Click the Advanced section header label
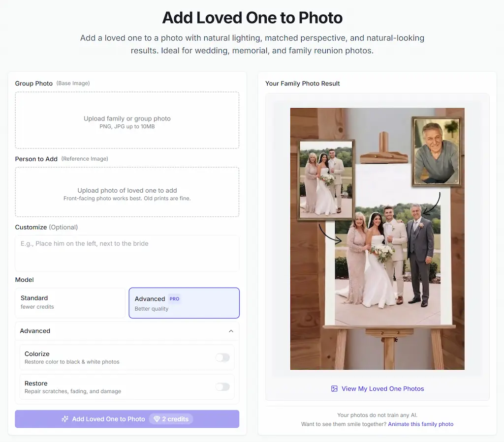The height and width of the screenshot is (442, 504). (35, 331)
